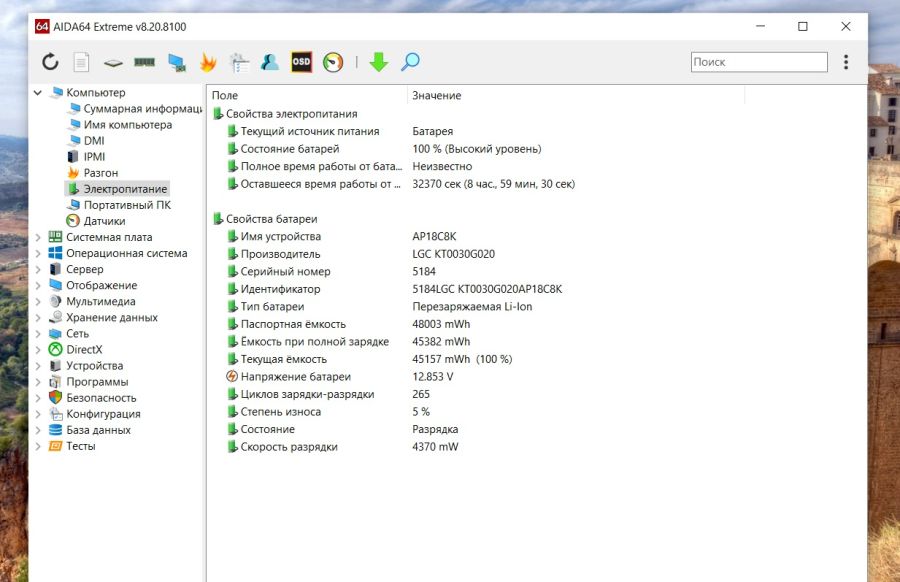Open the OSD panel icon

click(x=301, y=62)
